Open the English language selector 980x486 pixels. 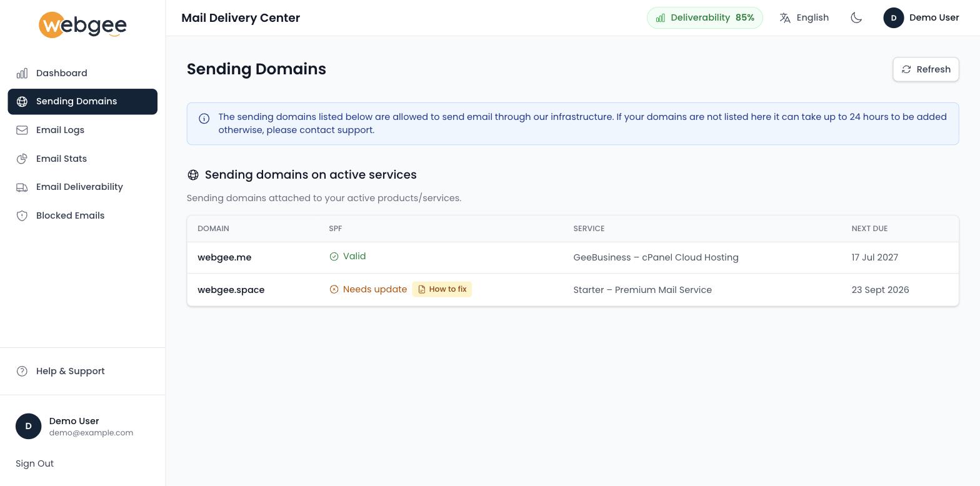point(804,17)
